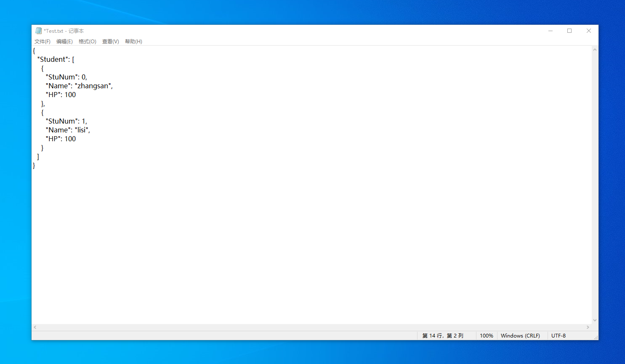
Task: Click the resize grip in status bar corner
Action: tap(596, 337)
